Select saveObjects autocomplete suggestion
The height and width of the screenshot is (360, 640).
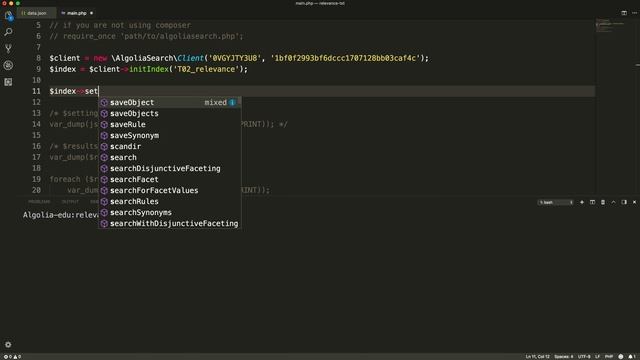click(x=169, y=113)
